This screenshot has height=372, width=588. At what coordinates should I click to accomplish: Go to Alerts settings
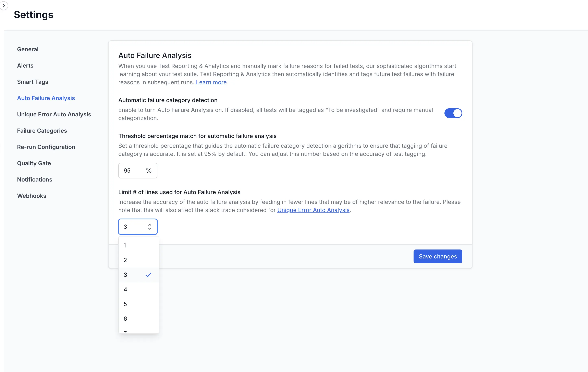point(25,66)
